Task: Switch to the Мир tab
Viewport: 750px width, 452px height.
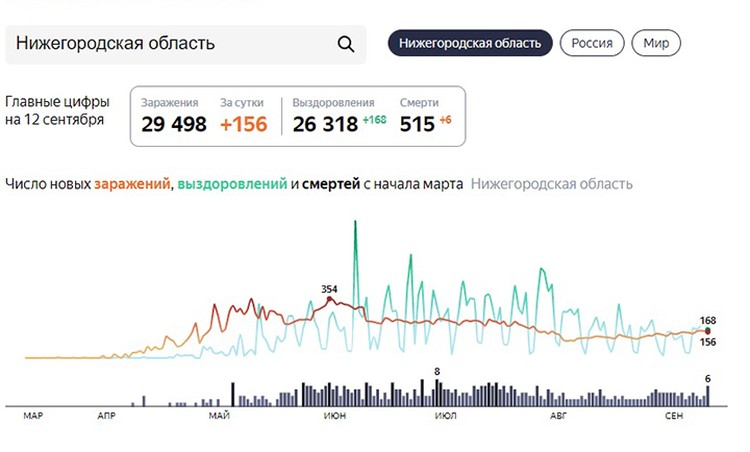Action: (656, 43)
